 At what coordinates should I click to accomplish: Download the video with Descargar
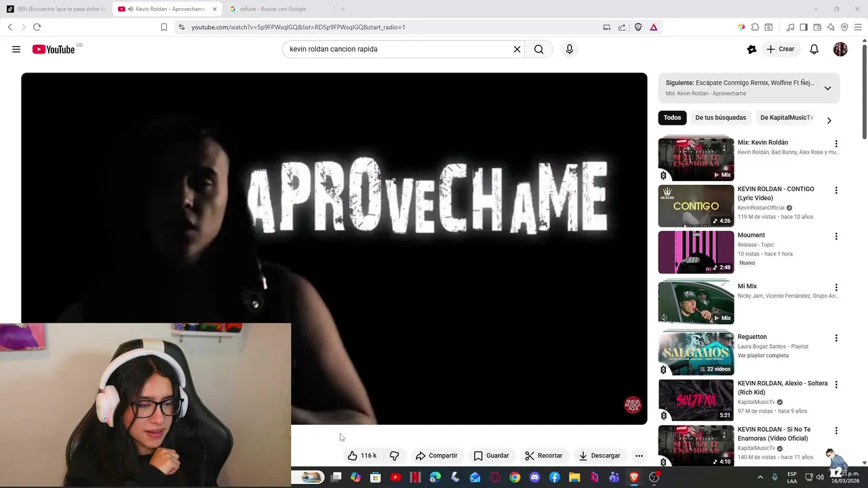599,455
